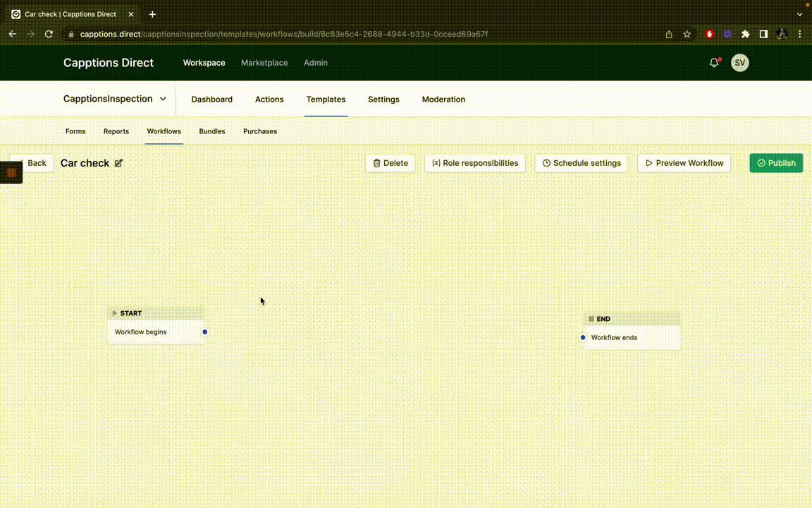Switch to the Actions tab
The image size is (812, 508).
click(x=269, y=99)
